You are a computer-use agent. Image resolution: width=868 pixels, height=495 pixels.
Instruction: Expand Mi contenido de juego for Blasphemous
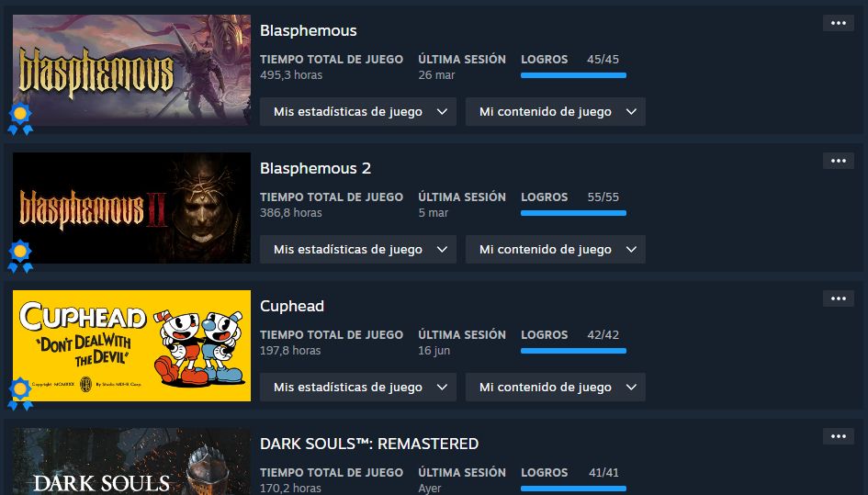pyautogui.click(x=555, y=112)
